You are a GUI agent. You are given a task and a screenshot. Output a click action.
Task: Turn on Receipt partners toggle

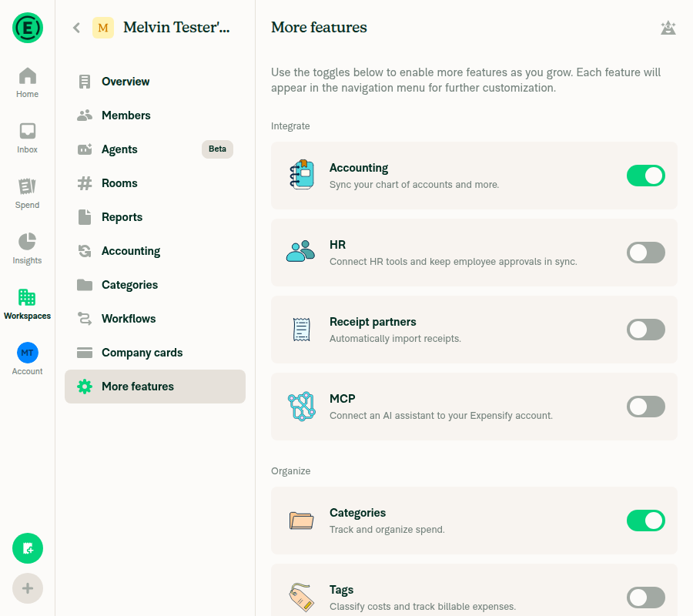[x=646, y=330]
